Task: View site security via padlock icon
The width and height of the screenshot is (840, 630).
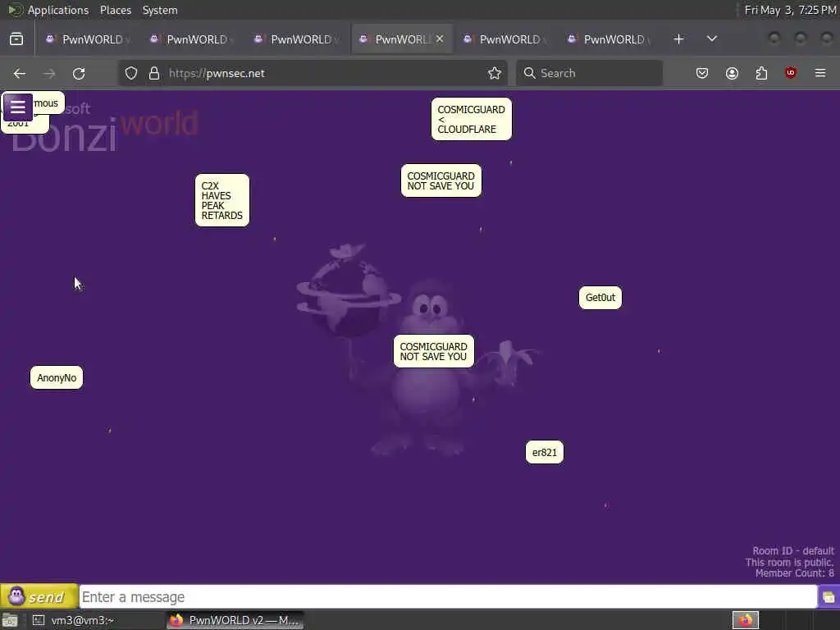Action: coord(154,73)
